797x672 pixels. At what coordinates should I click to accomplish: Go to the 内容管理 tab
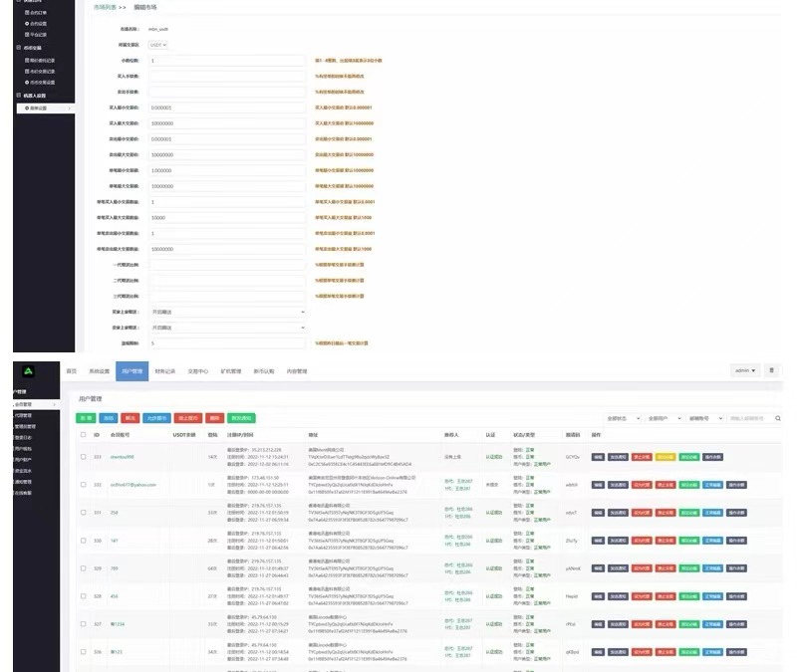click(x=297, y=371)
